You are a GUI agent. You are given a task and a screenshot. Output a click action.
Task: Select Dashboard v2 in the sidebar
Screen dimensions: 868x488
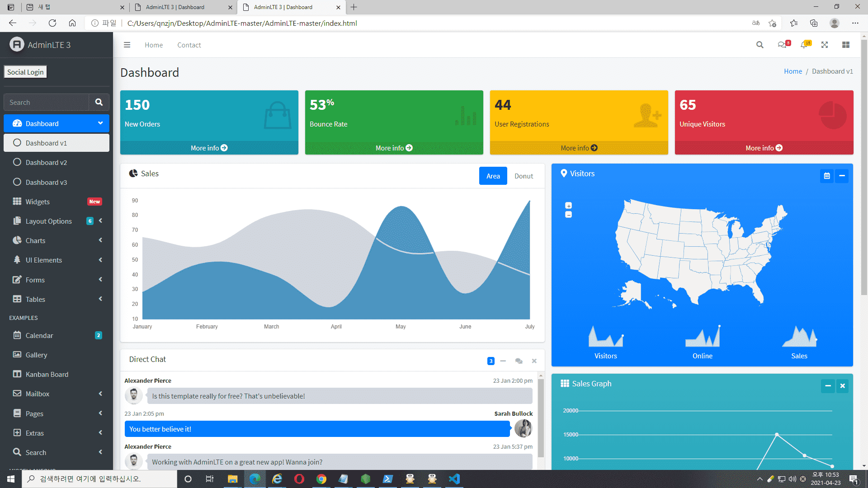pos(46,162)
